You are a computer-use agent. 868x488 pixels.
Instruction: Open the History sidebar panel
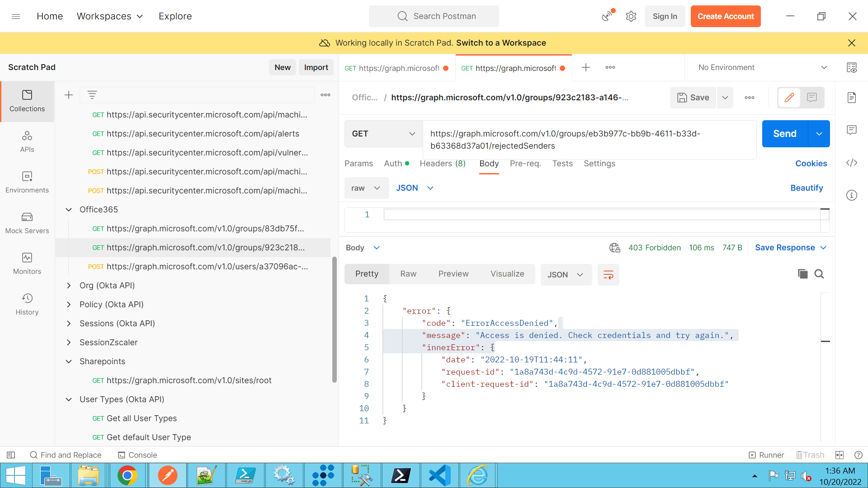[x=27, y=305]
